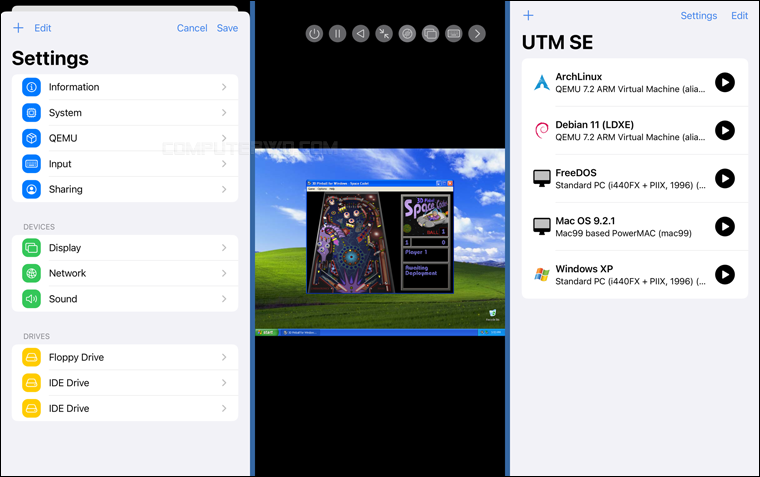Open Settings link in UTM SE list
The width and height of the screenshot is (760, 477).
point(698,16)
